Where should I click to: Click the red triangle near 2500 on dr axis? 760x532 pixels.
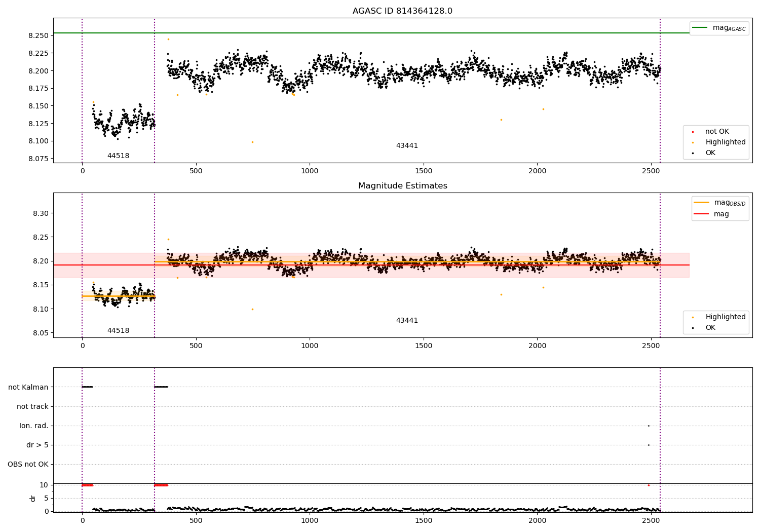(x=649, y=485)
